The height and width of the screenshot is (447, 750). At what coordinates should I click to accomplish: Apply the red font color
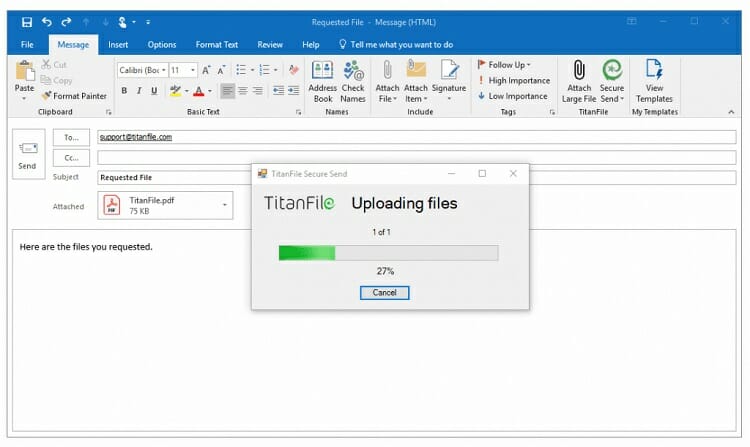pos(199,90)
